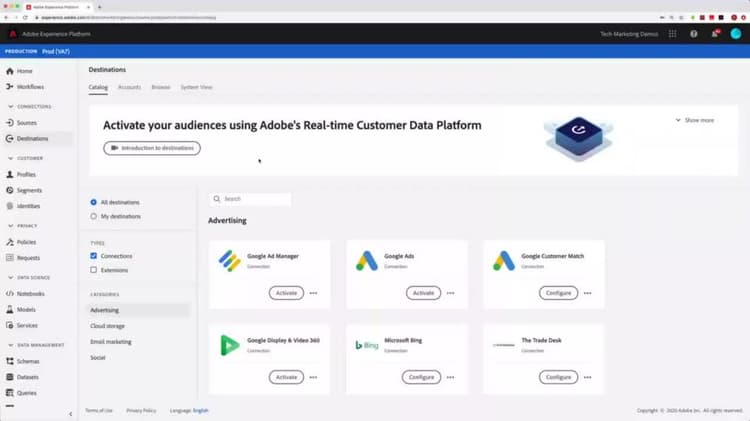This screenshot has height=421, width=750.
Task: Open the user profile avatar
Action: click(736, 33)
